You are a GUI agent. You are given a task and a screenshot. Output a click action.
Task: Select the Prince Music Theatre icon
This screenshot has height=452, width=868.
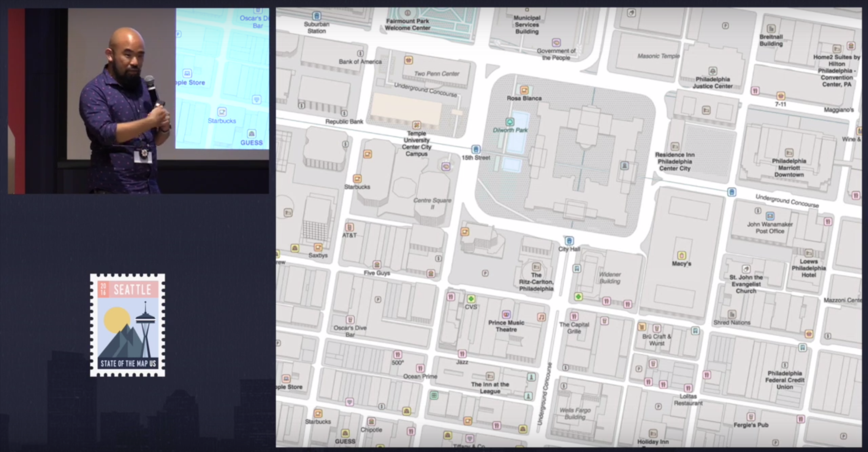[506, 315]
